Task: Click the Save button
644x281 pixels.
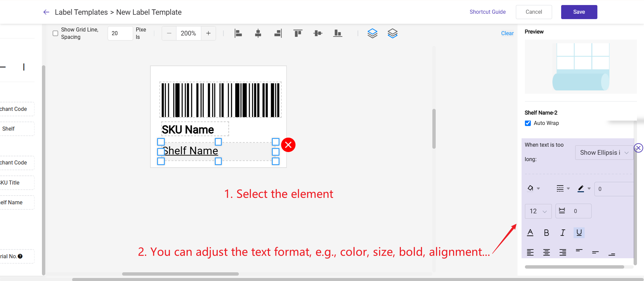Action: [579, 12]
